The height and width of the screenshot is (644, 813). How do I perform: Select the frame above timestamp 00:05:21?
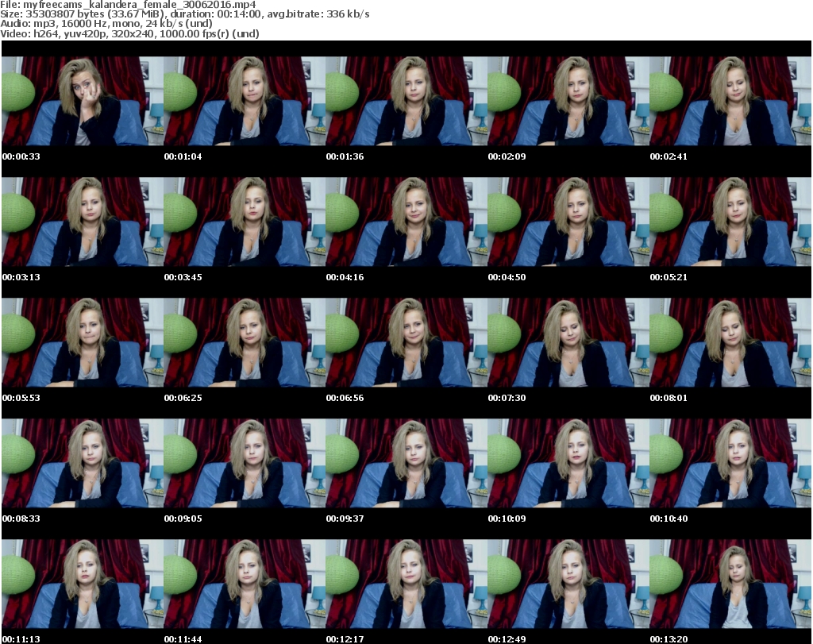(730, 222)
